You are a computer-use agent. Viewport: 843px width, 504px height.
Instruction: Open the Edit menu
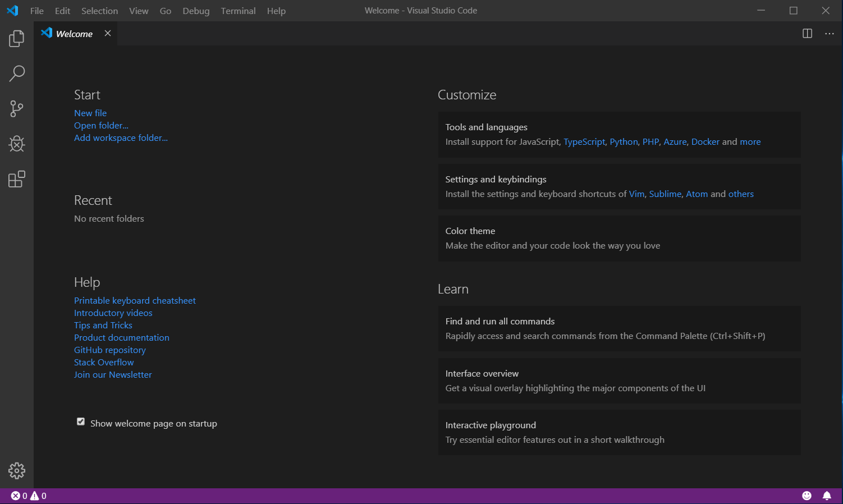click(x=62, y=11)
